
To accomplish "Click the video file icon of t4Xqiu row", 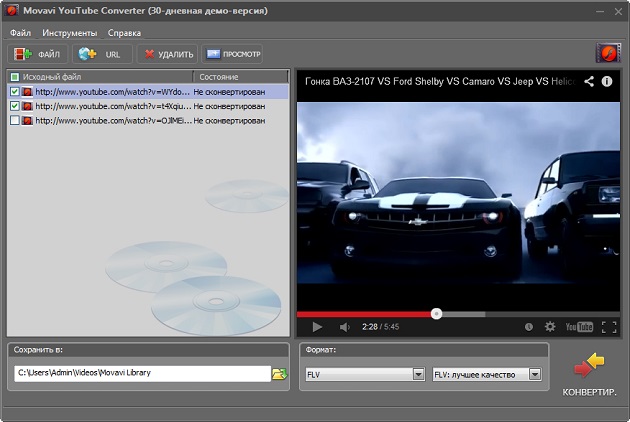I will click(27, 106).
